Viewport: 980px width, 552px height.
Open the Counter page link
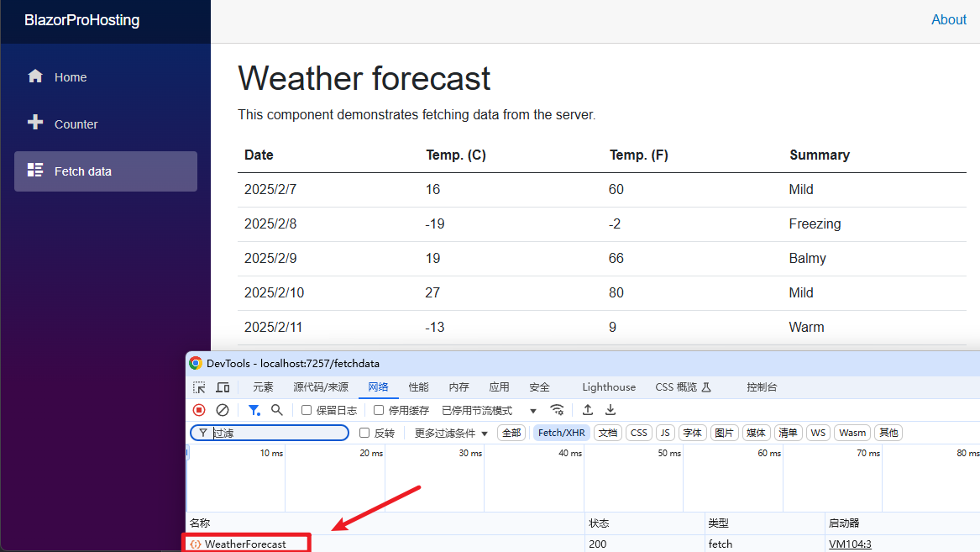[x=106, y=124]
